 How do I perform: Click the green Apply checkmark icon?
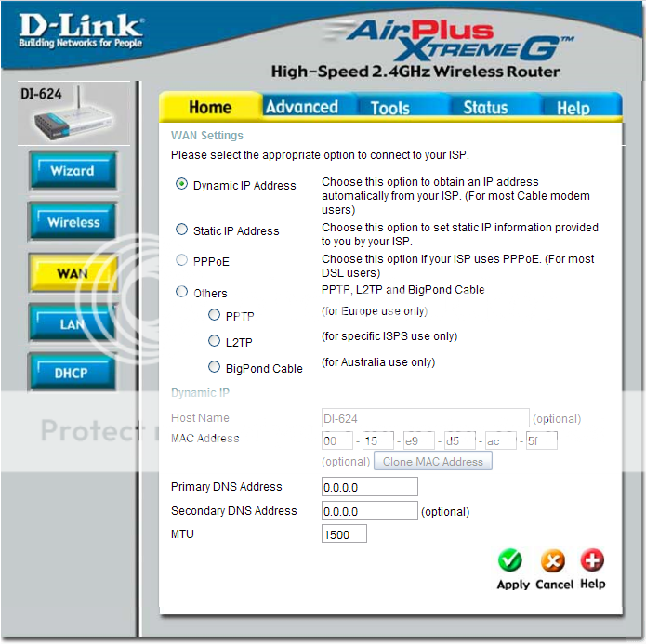510,561
